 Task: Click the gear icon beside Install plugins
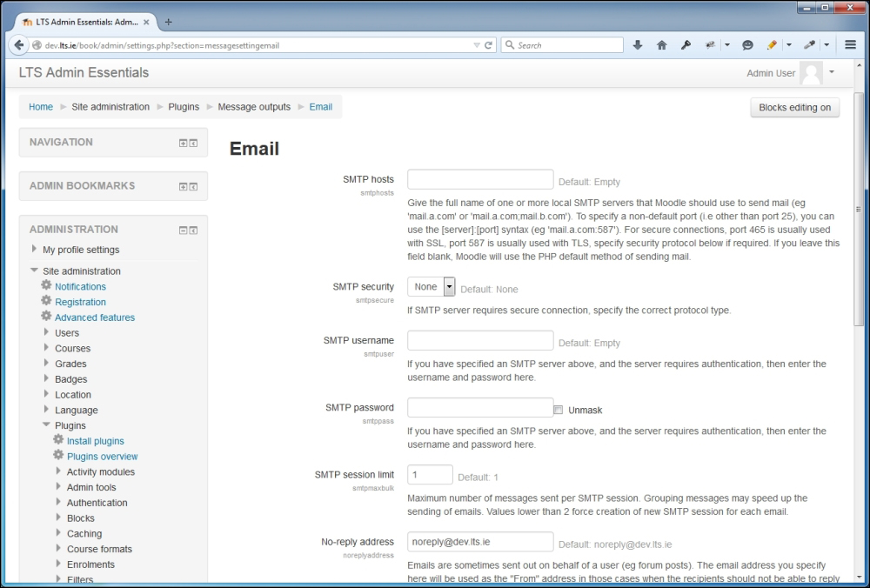(x=59, y=440)
